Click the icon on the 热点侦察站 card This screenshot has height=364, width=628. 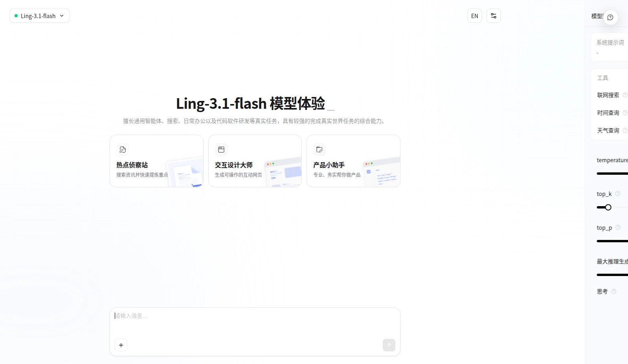click(x=123, y=150)
